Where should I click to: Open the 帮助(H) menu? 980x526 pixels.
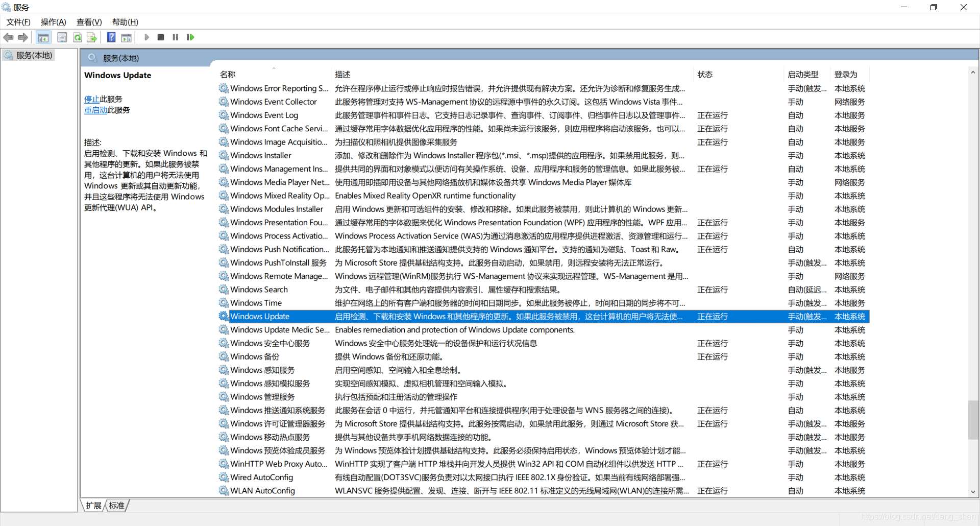click(125, 22)
